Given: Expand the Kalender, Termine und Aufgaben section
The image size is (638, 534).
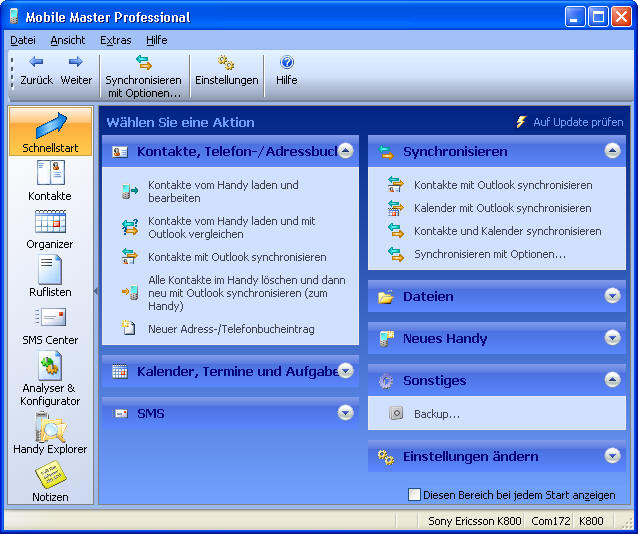Looking at the screenshot, I should [345, 371].
